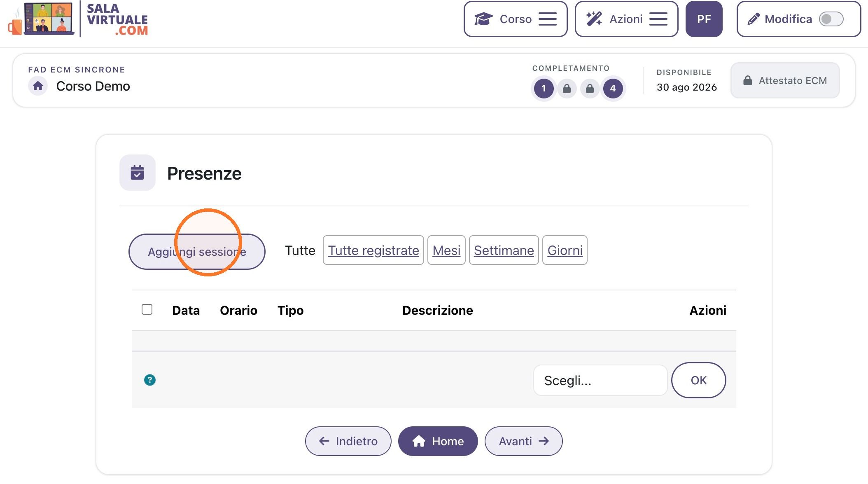Screen dimensions: 868x484
Task: Click the PF user avatar
Action: 704,19
